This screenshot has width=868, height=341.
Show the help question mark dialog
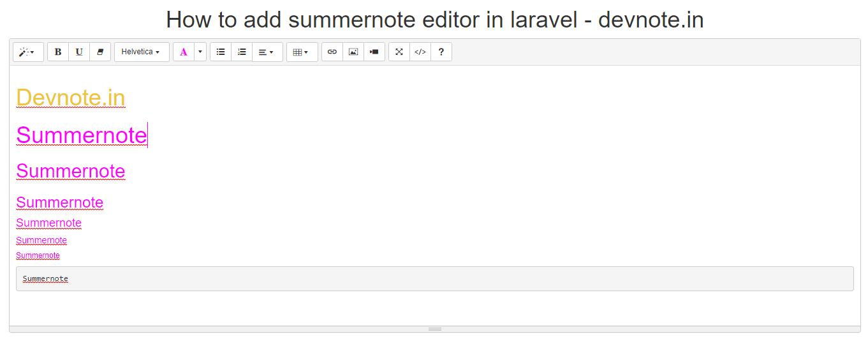coord(441,52)
